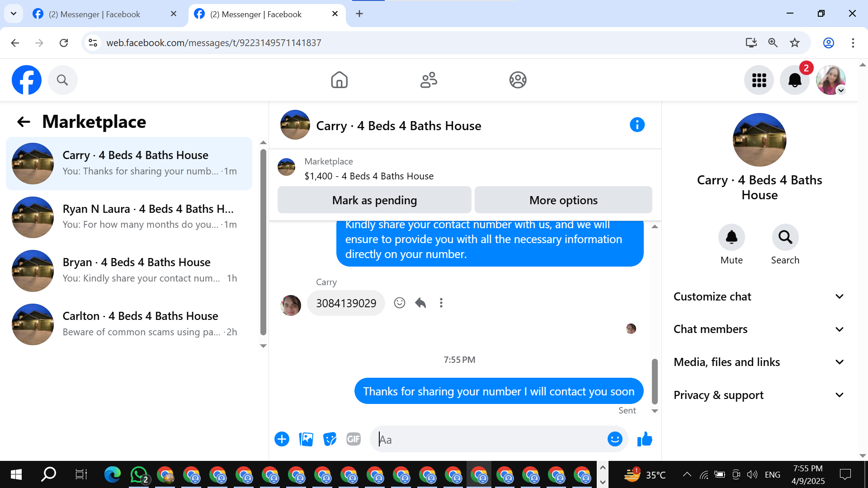This screenshot has width=868, height=488.
Task: Open Task View on the taskbar
Action: [x=81, y=474]
